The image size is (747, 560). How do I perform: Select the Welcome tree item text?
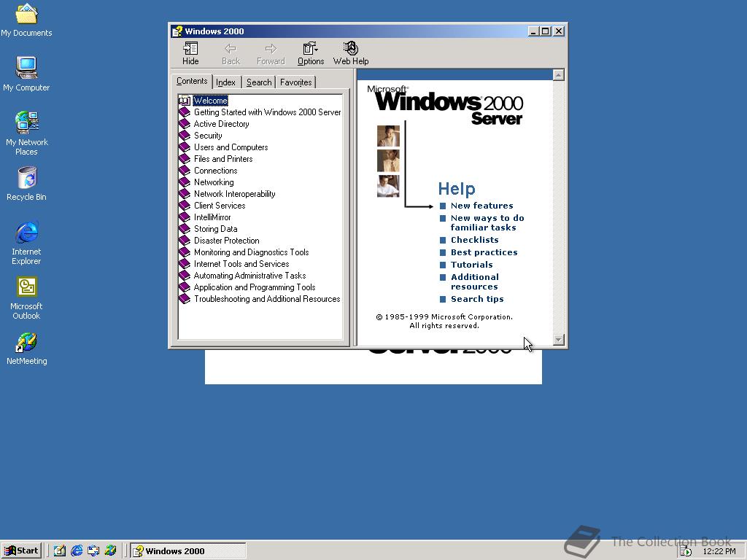pos(211,101)
